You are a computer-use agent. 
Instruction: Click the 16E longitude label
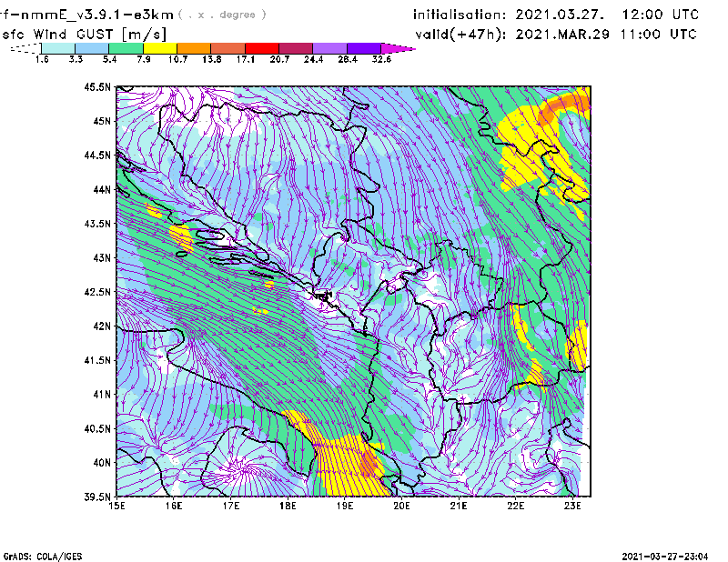(174, 506)
